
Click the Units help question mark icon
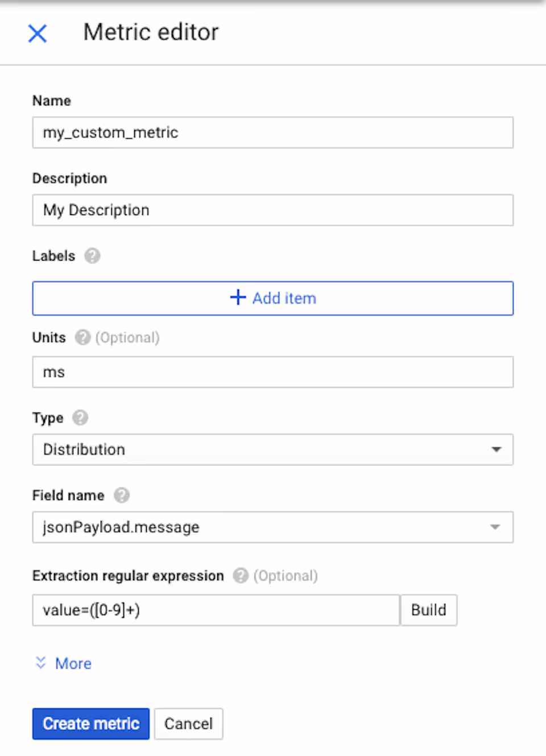83,337
